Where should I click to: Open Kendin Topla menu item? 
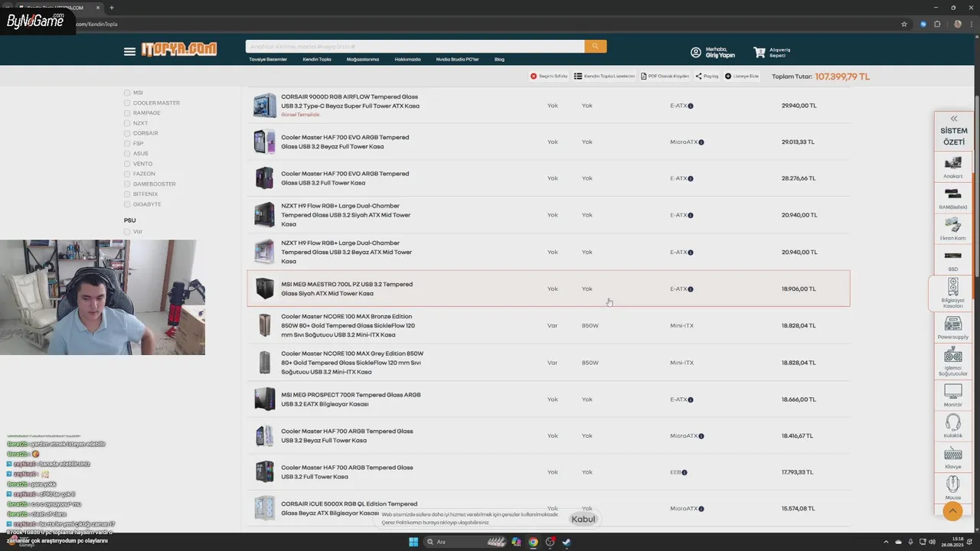(x=317, y=59)
